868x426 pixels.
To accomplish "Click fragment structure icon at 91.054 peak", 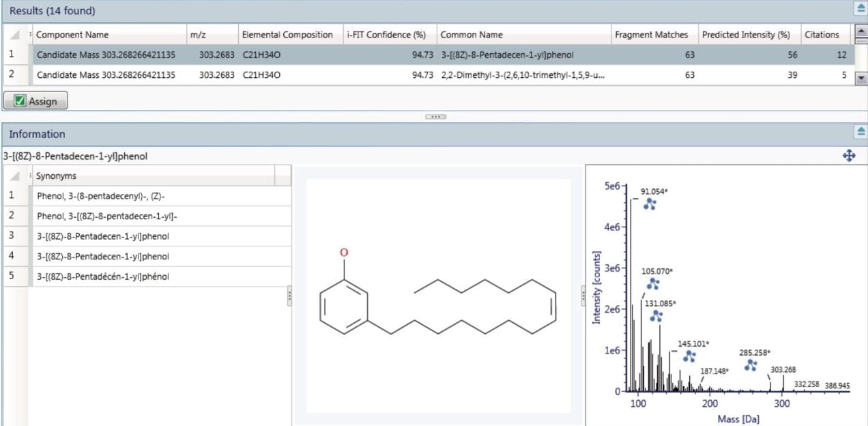I will coord(649,203).
